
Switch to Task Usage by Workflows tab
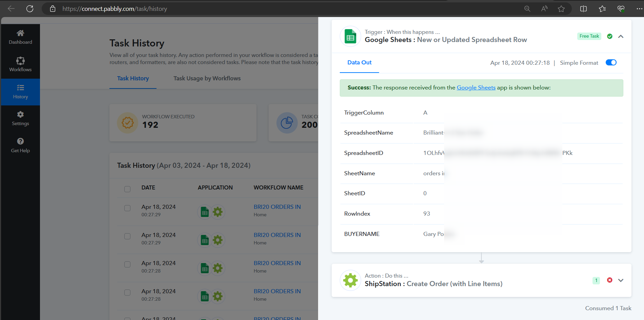[207, 79]
